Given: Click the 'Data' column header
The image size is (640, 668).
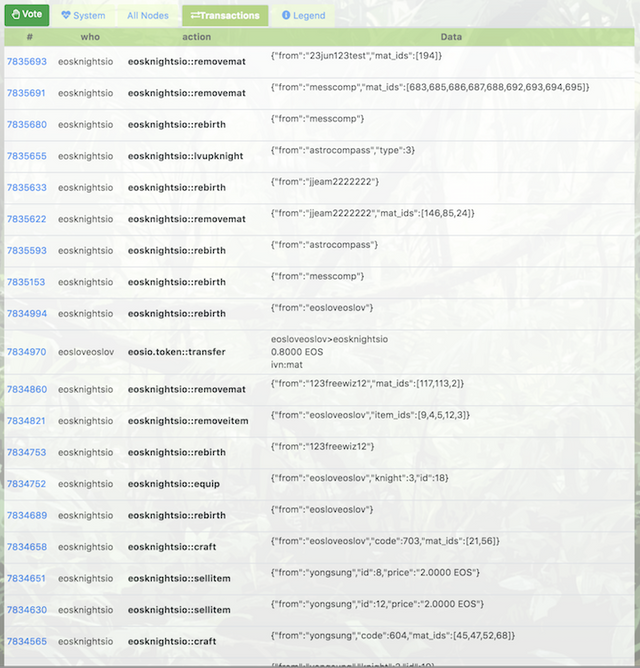Looking at the screenshot, I should coord(451,37).
